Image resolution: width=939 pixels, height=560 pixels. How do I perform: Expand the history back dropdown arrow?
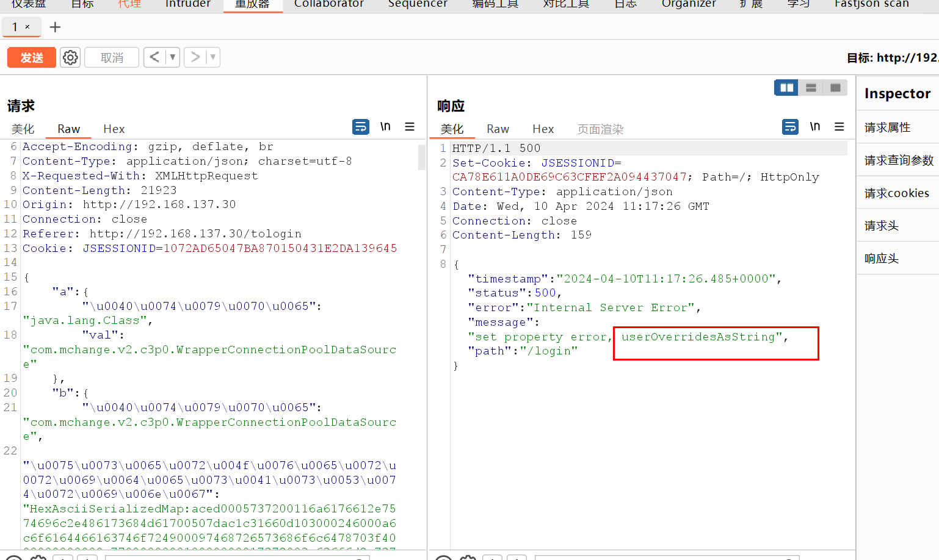pos(173,57)
